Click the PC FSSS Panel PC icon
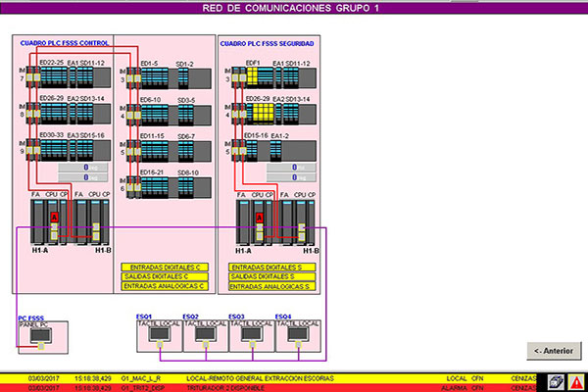588x392 pixels. pyautogui.click(x=39, y=335)
